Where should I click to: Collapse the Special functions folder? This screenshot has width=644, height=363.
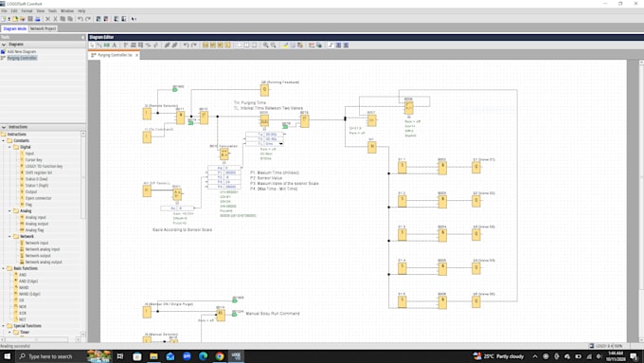click(x=4, y=326)
